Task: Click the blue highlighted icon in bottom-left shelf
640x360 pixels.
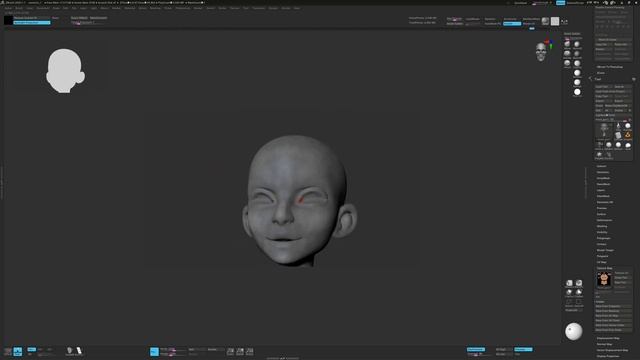Action: tap(18, 351)
